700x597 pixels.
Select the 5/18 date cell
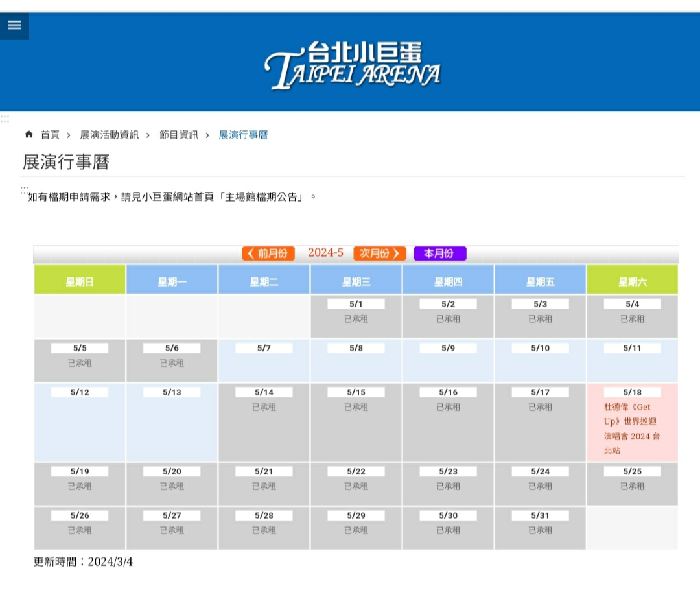tap(632, 392)
